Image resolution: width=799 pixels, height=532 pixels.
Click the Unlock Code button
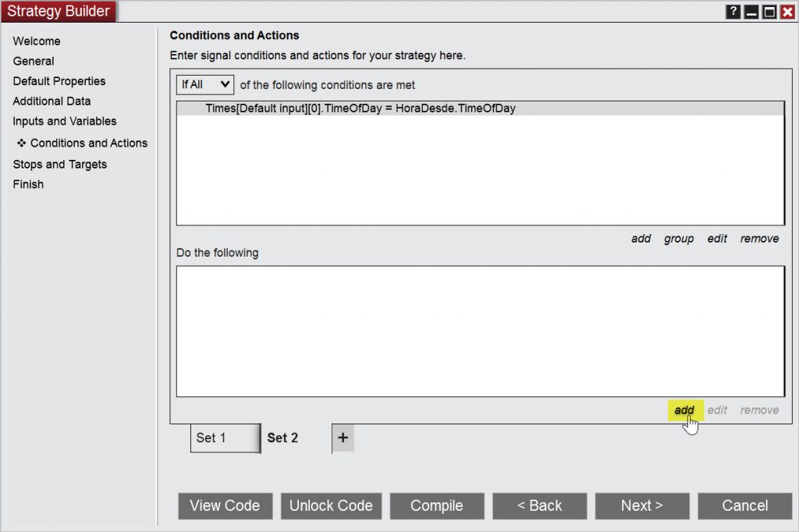coord(331,506)
